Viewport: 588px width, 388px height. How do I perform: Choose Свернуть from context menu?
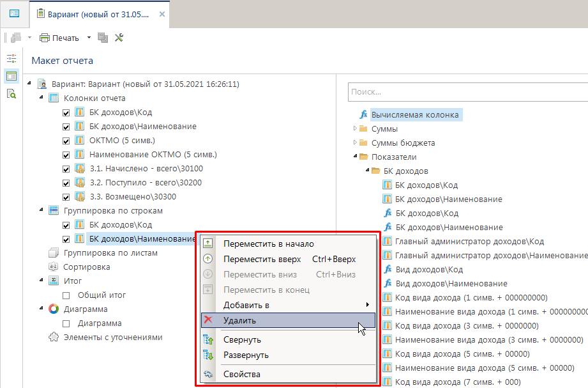(288, 339)
